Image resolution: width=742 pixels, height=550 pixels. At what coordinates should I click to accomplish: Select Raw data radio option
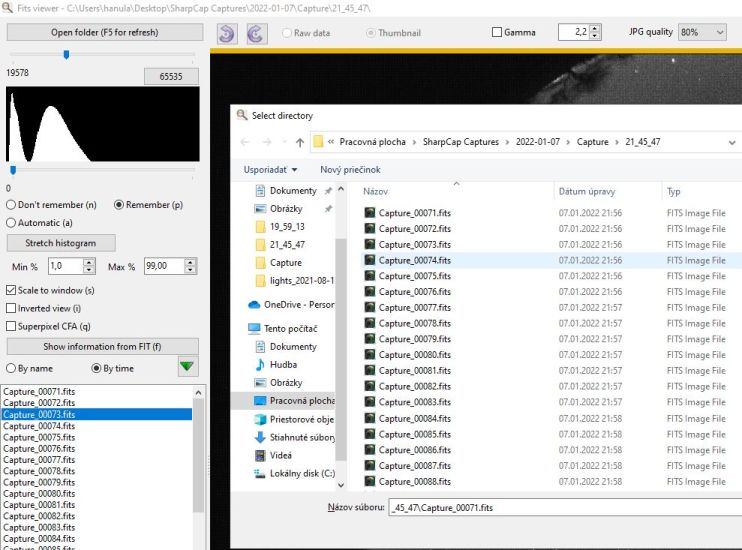(x=286, y=33)
